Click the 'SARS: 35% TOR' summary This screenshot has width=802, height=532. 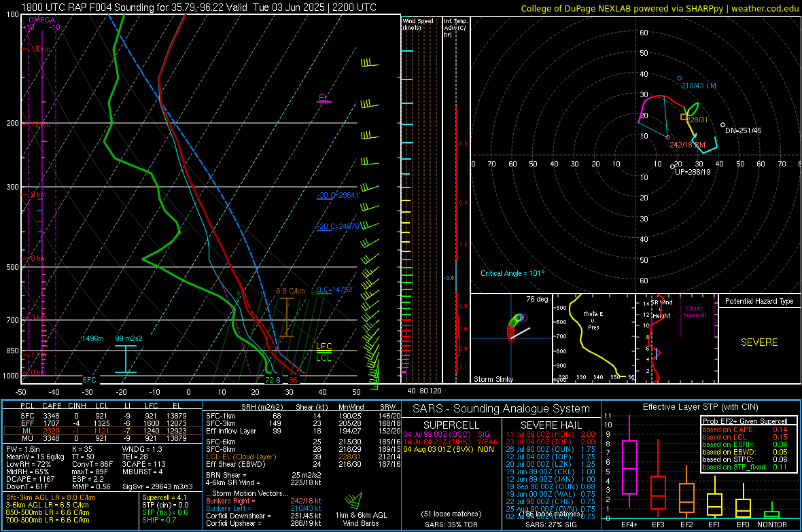click(x=451, y=525)
